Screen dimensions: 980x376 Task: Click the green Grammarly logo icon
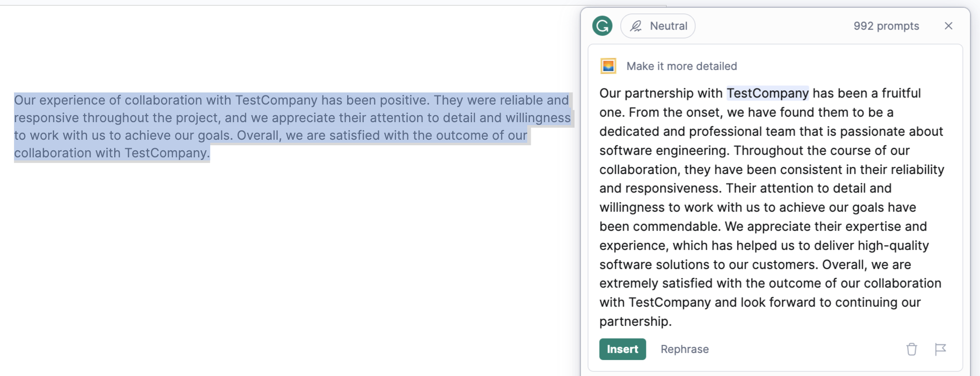(x=603, y=26)
